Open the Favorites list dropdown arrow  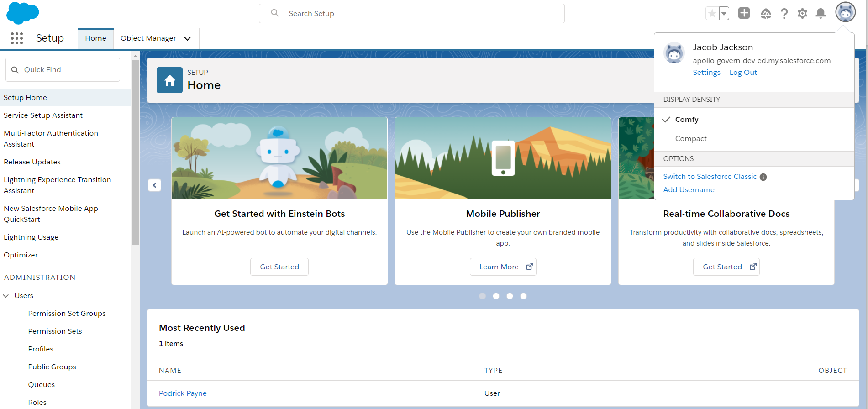[724, 14]
